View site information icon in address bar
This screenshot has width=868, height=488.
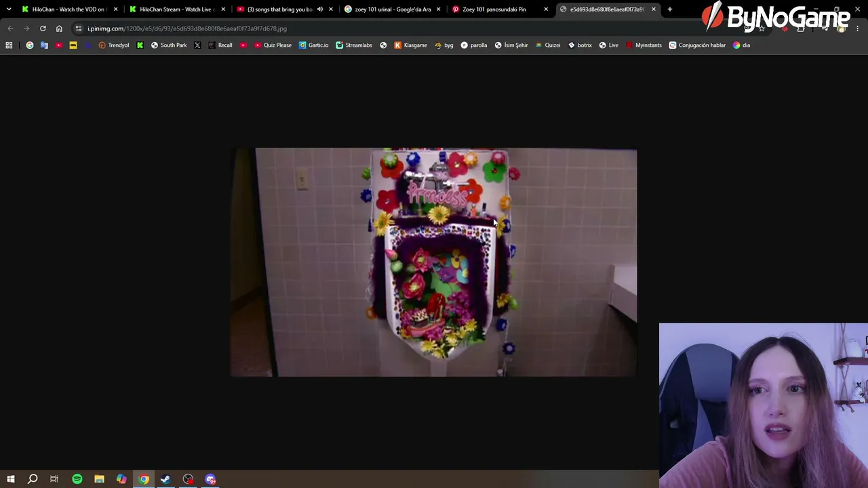click(x=79, y=28)
